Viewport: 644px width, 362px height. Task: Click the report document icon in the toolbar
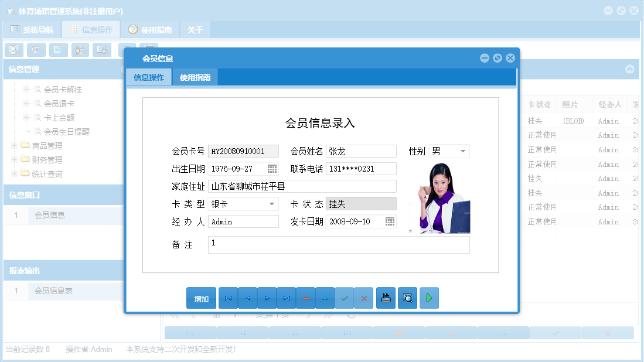pos(57,50)
